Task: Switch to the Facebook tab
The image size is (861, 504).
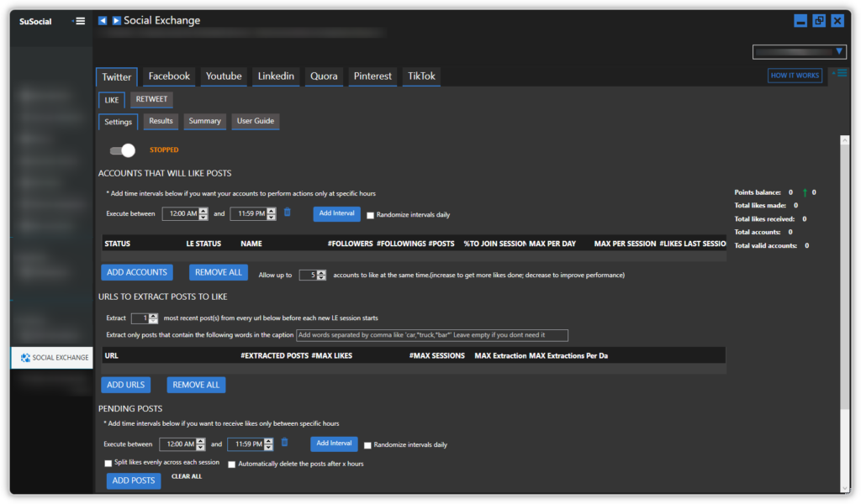Action: click(169, 76)
